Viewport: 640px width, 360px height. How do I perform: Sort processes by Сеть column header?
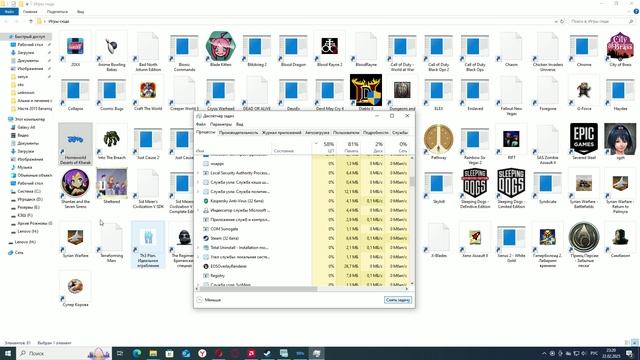pos(397,147)
